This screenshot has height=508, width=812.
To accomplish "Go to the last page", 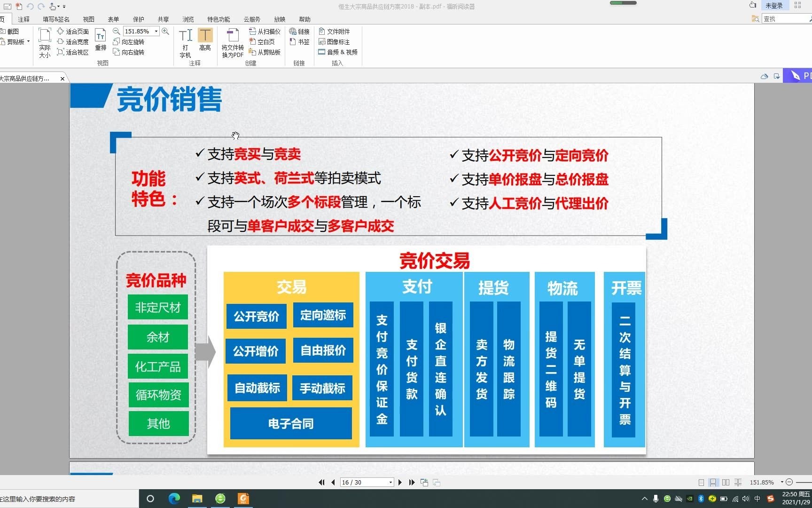I will click(412, 482).
